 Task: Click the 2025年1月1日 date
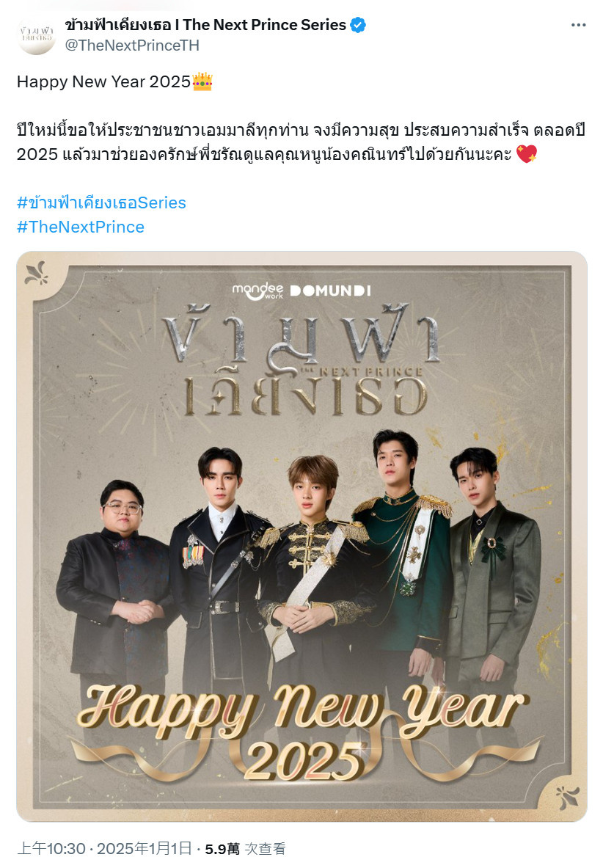pos(145,849)
